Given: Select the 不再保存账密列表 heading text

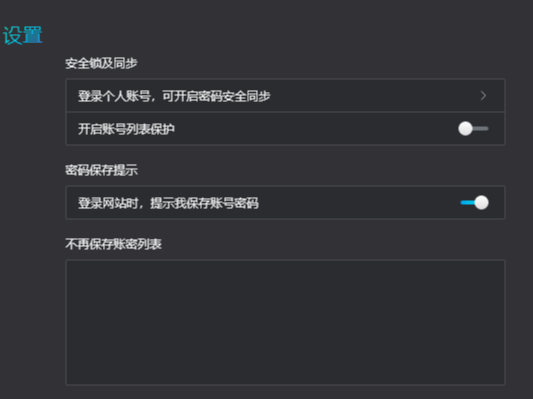Looking at the screenshot, I should pyautogui.click(x=113, y=244).
